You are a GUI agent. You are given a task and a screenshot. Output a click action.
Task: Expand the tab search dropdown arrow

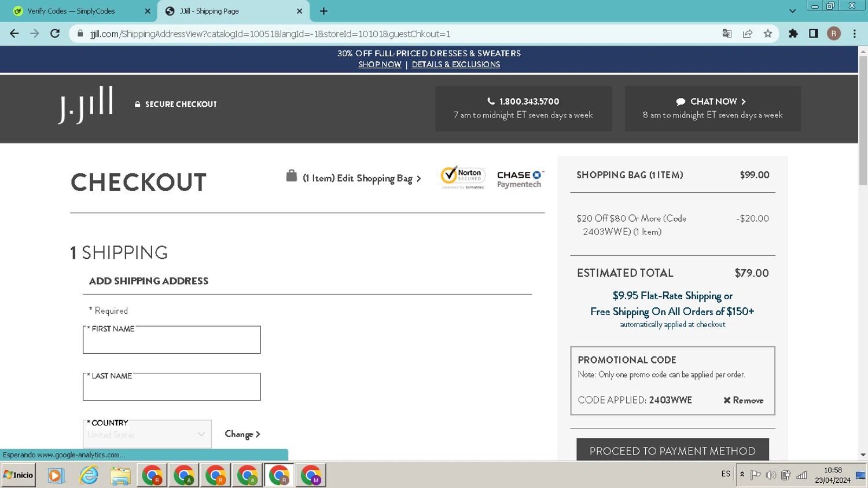pos(792,11)
